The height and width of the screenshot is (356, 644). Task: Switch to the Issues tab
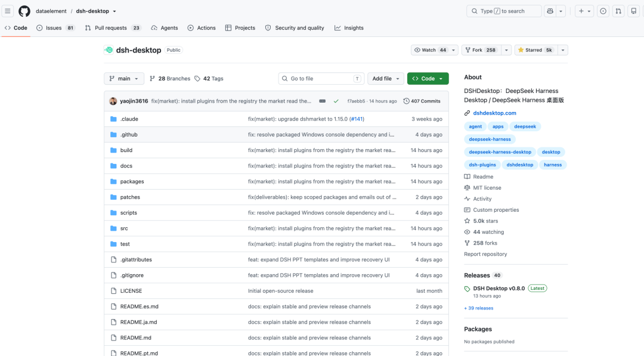(x=55, y=28)
